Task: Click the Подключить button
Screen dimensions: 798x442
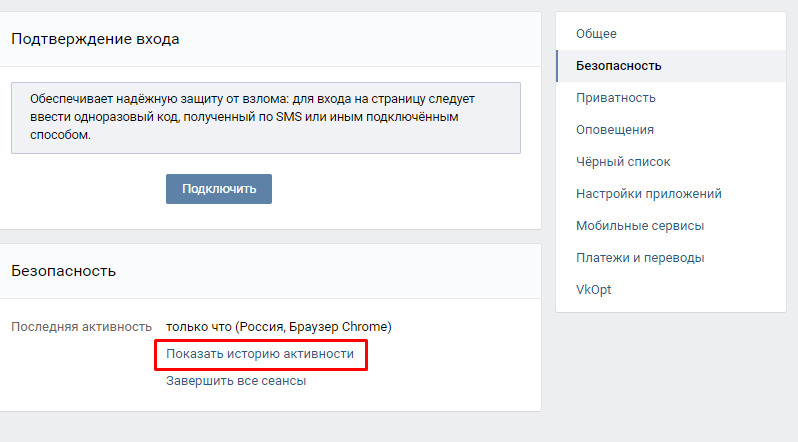Action: [x=219, y=189]
